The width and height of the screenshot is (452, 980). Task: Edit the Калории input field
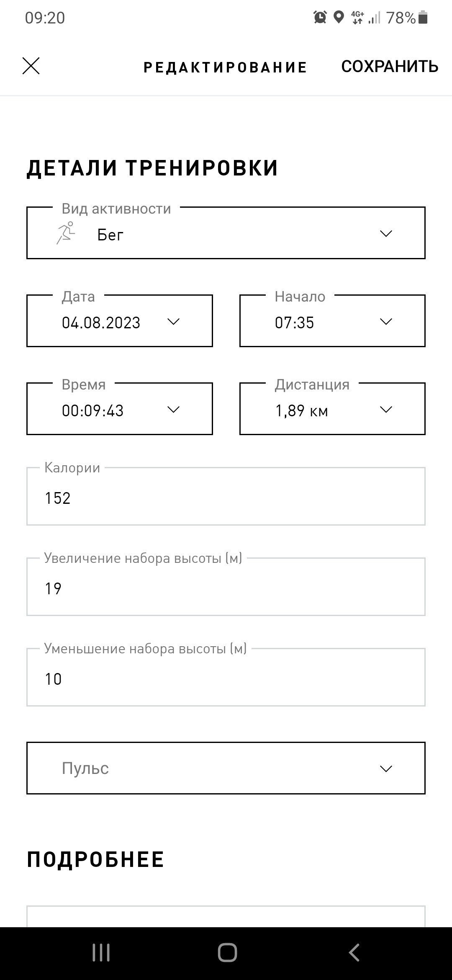(226, 496)
